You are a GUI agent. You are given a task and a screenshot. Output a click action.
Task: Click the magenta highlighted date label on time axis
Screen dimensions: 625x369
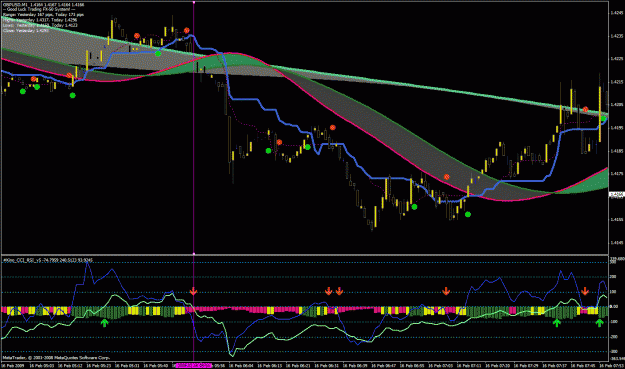193,365
